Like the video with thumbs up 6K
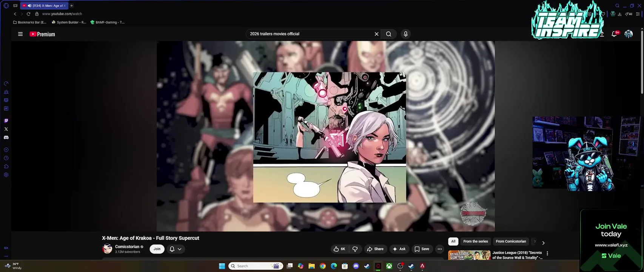This screenshot has width=644, height=272. 339,249
